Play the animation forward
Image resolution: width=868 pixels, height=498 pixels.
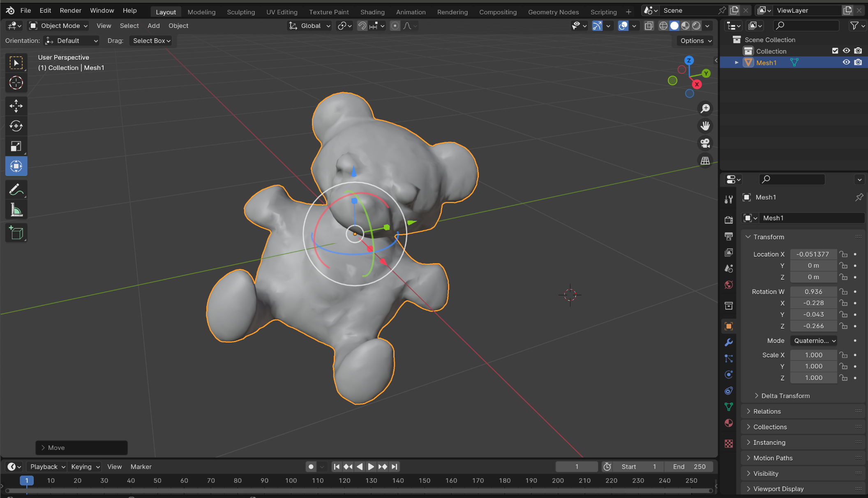[371, 467]
